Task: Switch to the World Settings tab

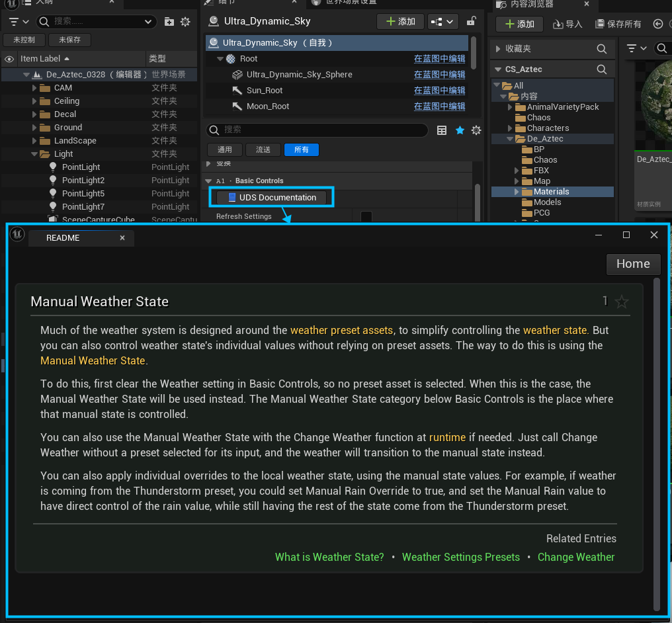Action: (351, 2)
